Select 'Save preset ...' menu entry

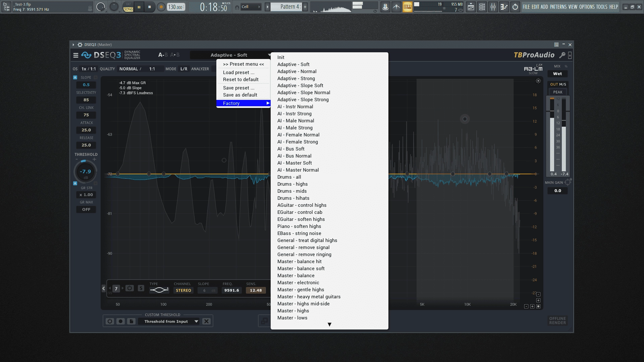(x=243, y=88)
